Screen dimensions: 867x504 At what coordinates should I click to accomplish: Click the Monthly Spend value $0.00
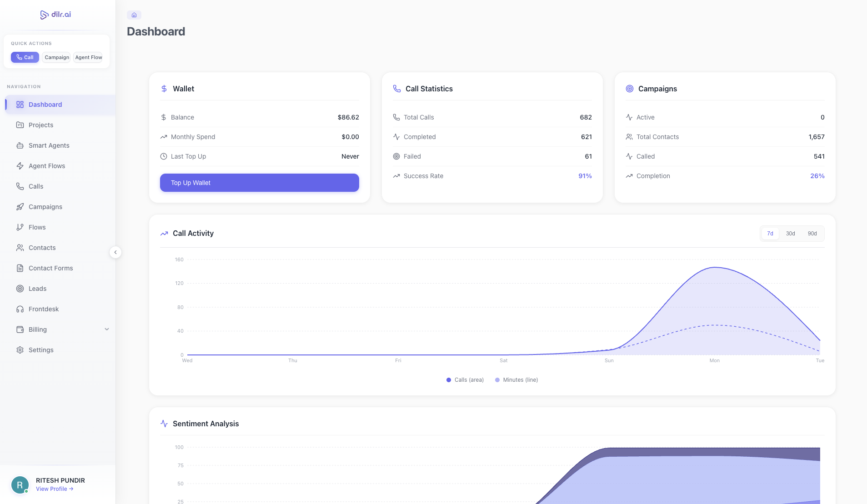point(350,137)
